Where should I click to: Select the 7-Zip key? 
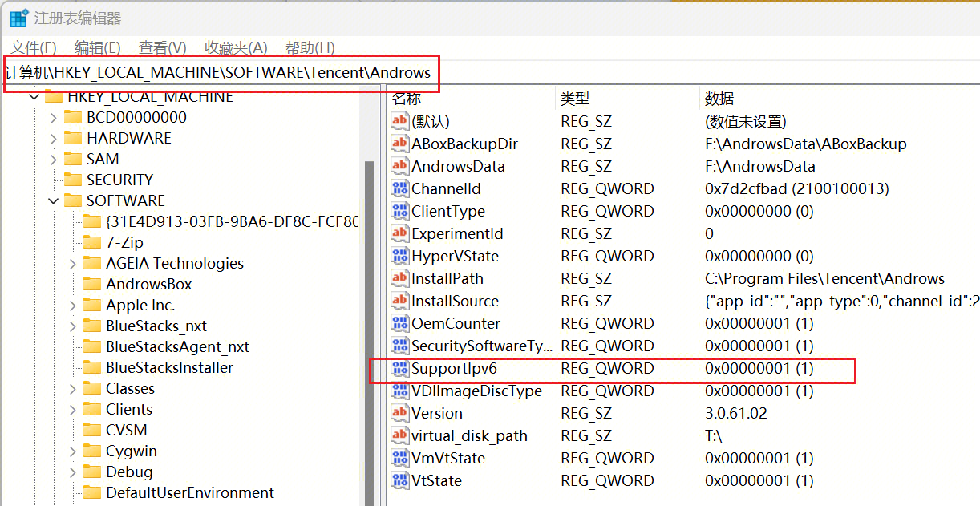(124, 242)
